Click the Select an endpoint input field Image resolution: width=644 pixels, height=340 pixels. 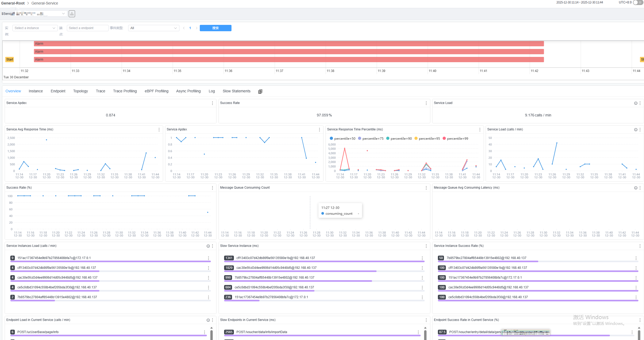(87, 28)
